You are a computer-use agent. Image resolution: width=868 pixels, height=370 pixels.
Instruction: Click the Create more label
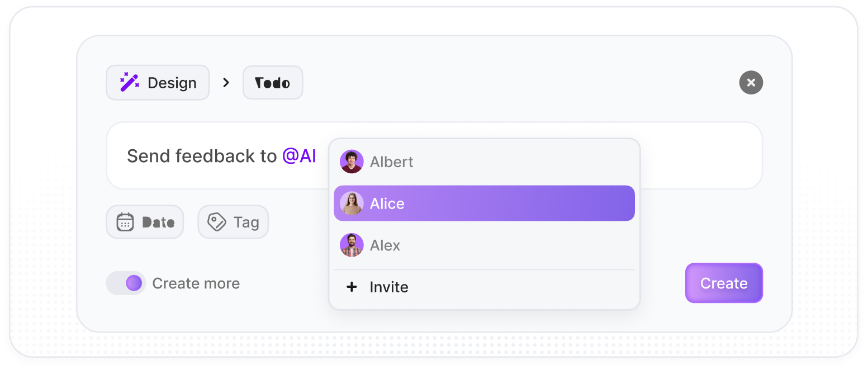196,283
